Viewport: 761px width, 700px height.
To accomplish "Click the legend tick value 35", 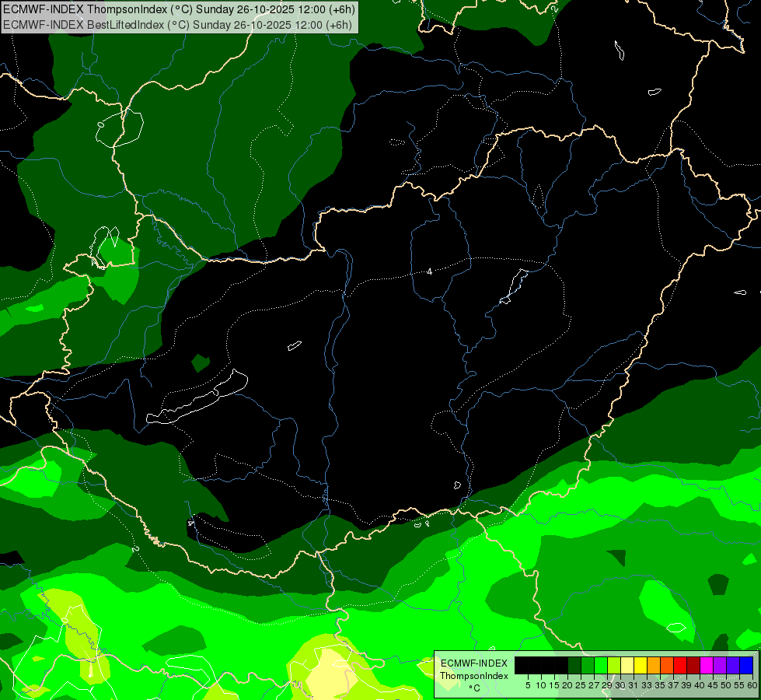I will [660, 685].
